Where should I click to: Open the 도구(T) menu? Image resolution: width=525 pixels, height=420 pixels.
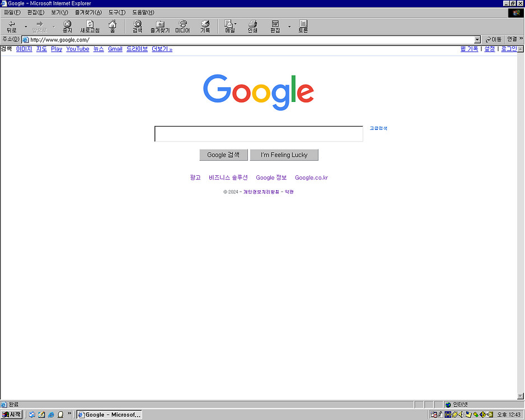[x=117, y=12]
